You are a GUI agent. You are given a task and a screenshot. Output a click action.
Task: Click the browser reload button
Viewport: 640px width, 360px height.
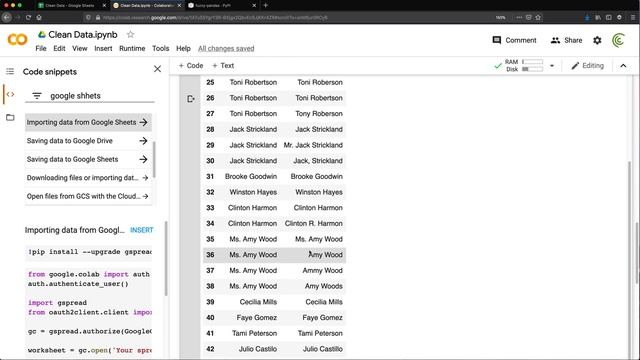[x=28, y=17]
